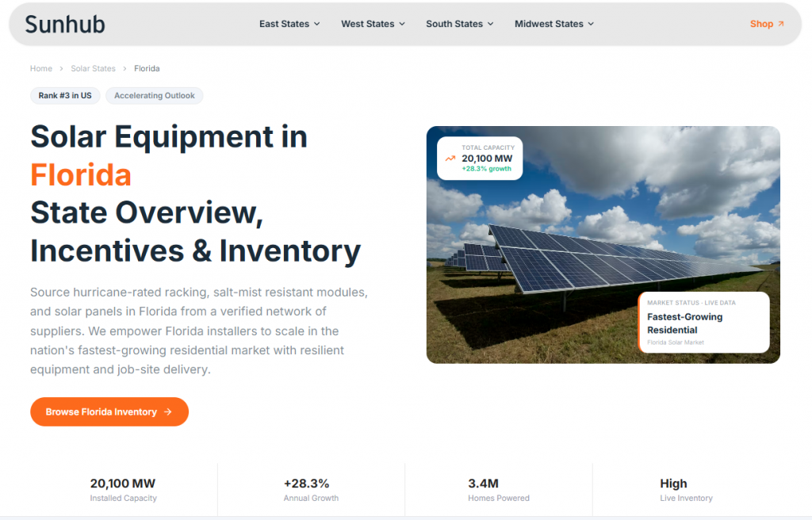The height and width of the screenshot is (520, 812).
Task: Open the Midwest States dropdown
Action: [x=554, y=24]
